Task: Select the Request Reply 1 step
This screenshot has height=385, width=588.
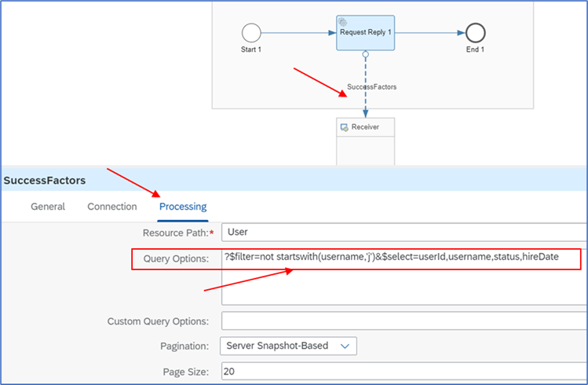Action: coord(365,33)
